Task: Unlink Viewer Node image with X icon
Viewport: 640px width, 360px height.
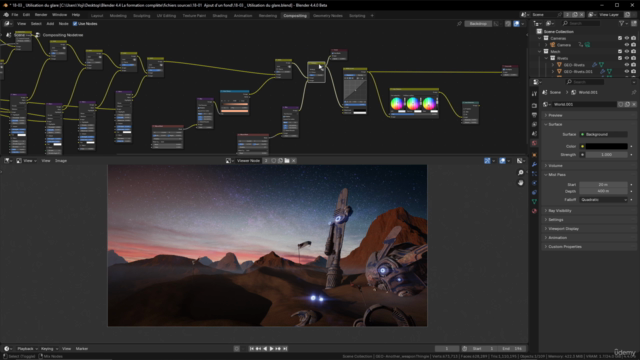Action: pyautogui.click(x=293, y=161)
